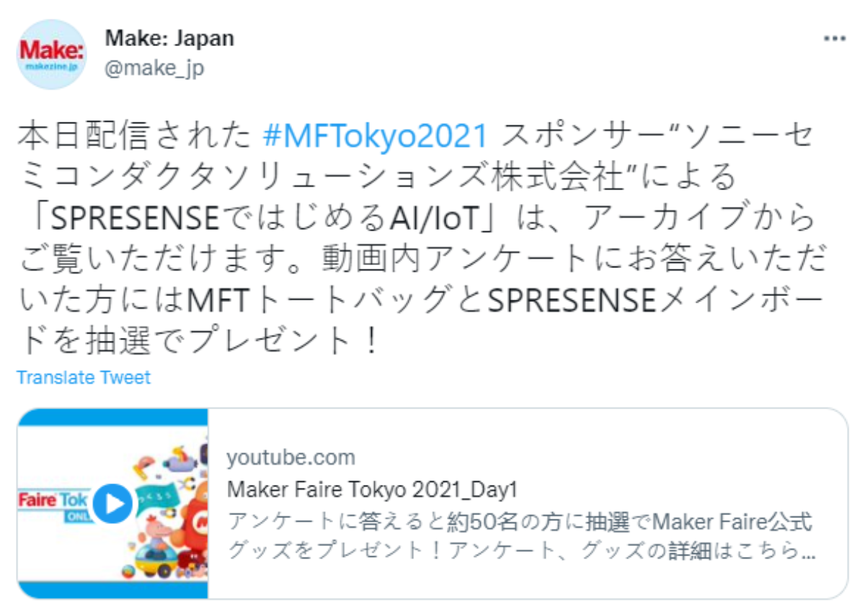This screenshot has width=865, height=616.
Task: Click the Make: Japan profile avatar
Action: tap(50, 54)
